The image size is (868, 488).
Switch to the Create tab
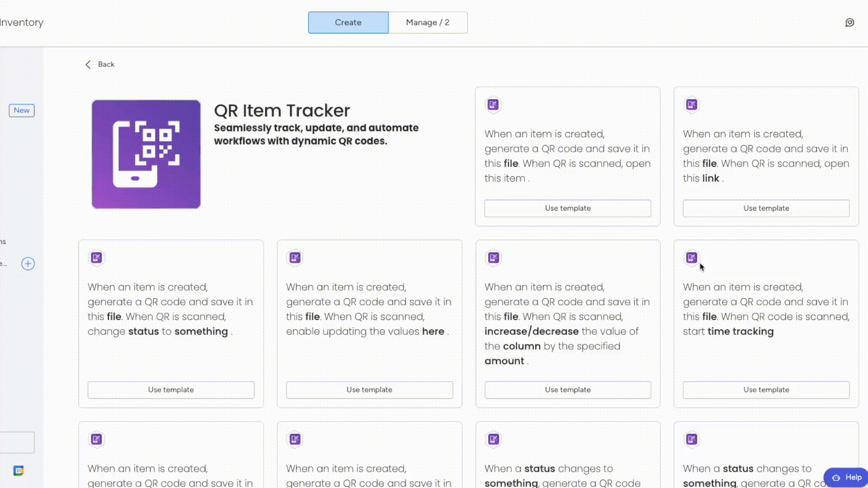348,23
